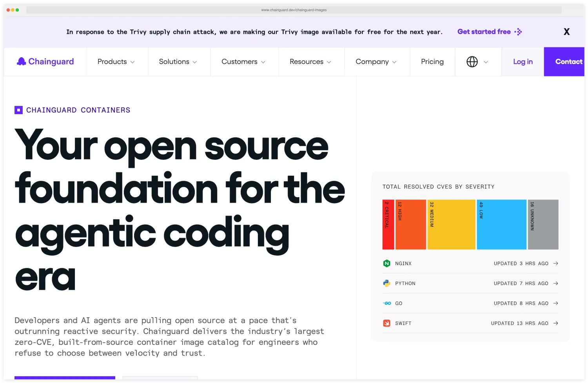Click the 'Your open source foundation' headline
588x383 pixels.
180,210
